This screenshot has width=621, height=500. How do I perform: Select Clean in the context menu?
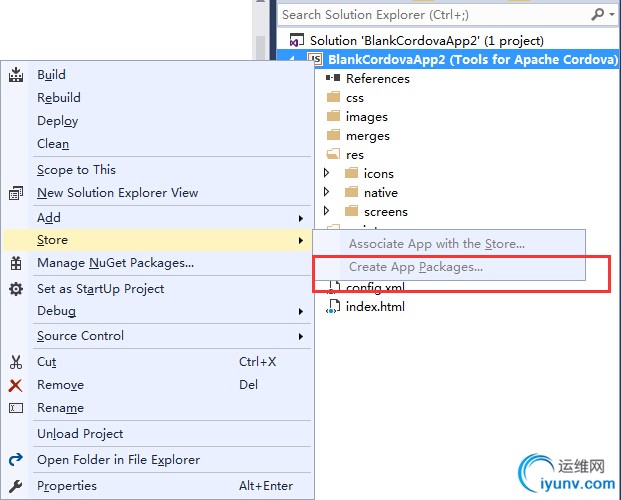(158, 143)
